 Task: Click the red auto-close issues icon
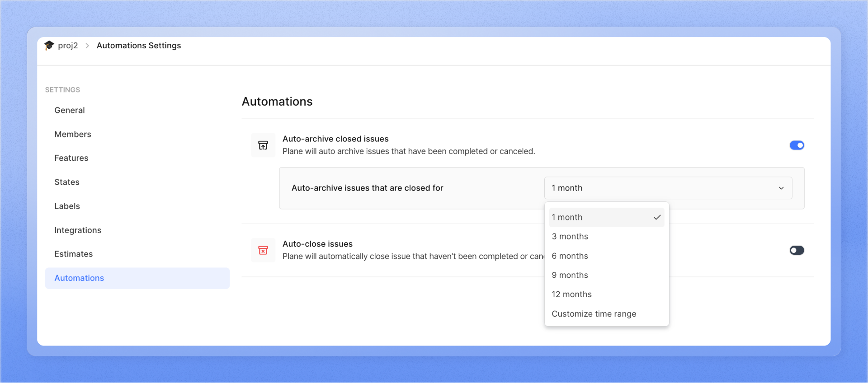(263, 250)
